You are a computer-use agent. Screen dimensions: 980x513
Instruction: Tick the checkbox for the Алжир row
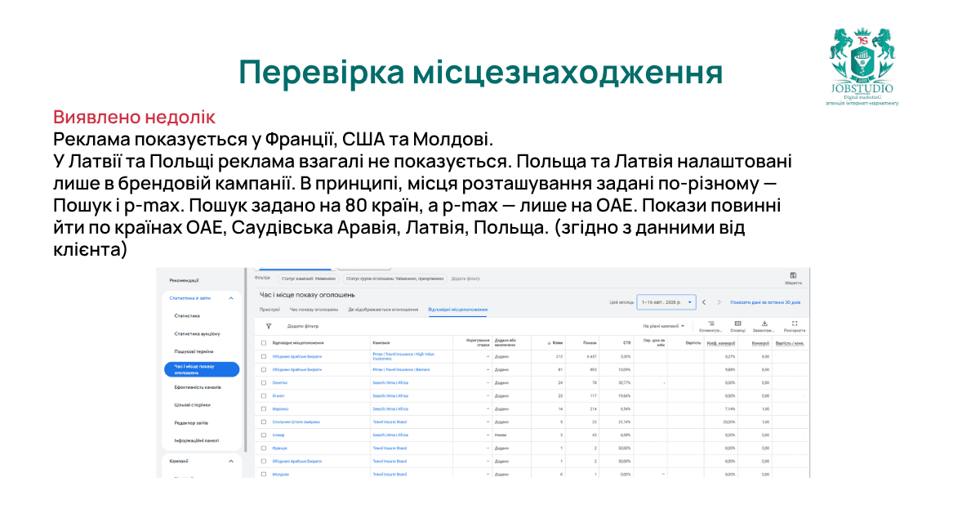(263, 435)
